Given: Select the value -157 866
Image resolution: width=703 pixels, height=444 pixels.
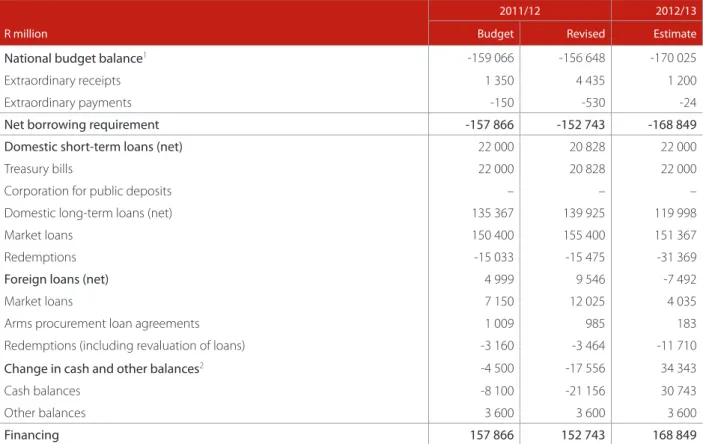Looking at the screenshot, I should pos(490,125).
